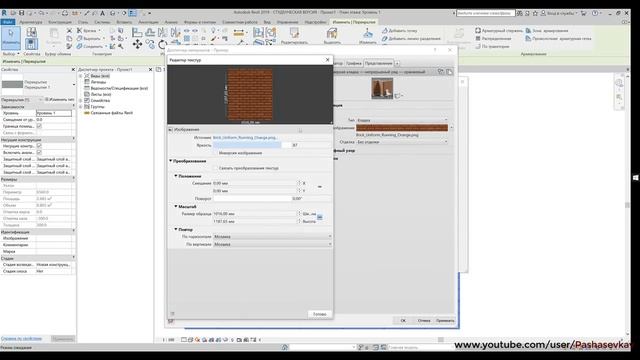640x360 pixels.
Task: Open the File (Файл) tab
Action: pyautogui.click(x=8, y=22)
